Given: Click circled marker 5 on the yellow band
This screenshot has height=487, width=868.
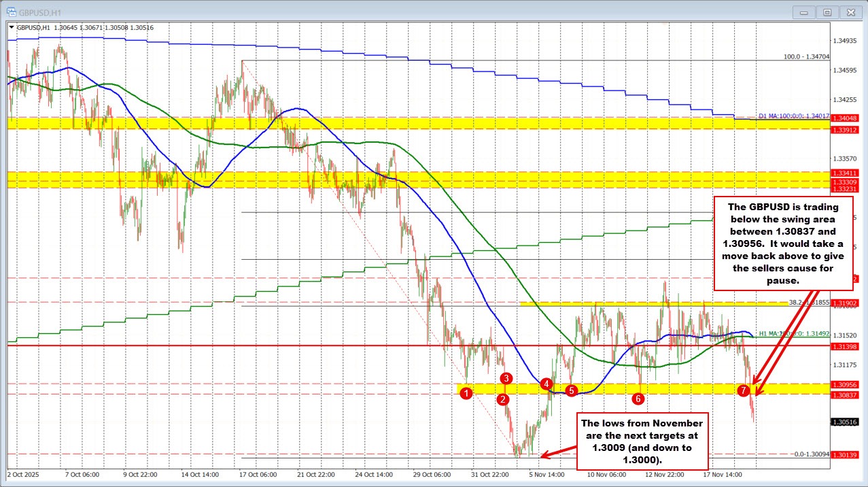Looking at the screenshot, I should pos(571,390).
